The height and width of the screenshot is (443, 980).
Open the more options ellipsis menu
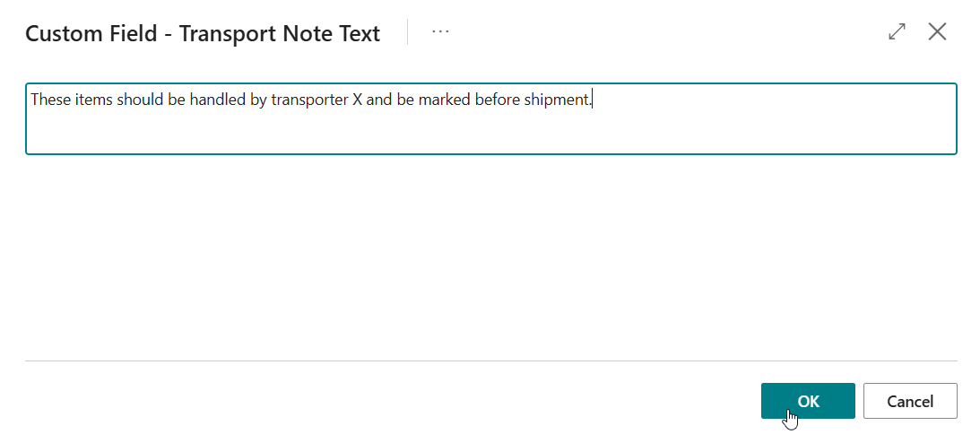(x=440, y=32)
